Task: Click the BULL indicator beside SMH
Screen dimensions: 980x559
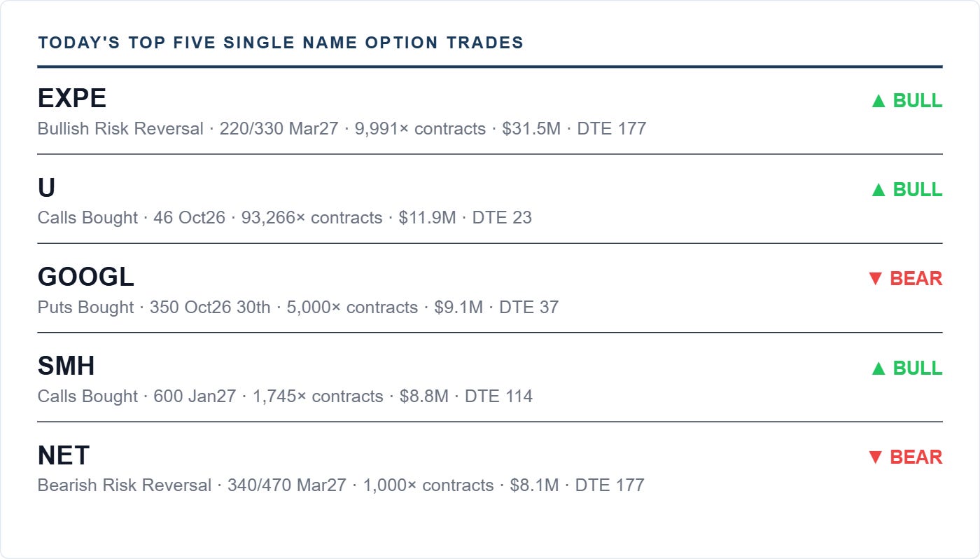Action: click(906, 368)
